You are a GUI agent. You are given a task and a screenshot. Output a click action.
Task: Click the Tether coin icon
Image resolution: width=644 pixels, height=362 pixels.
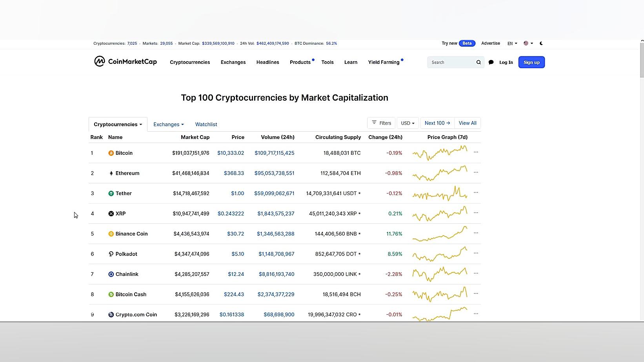pyautogui.click(x=111, y=194)
